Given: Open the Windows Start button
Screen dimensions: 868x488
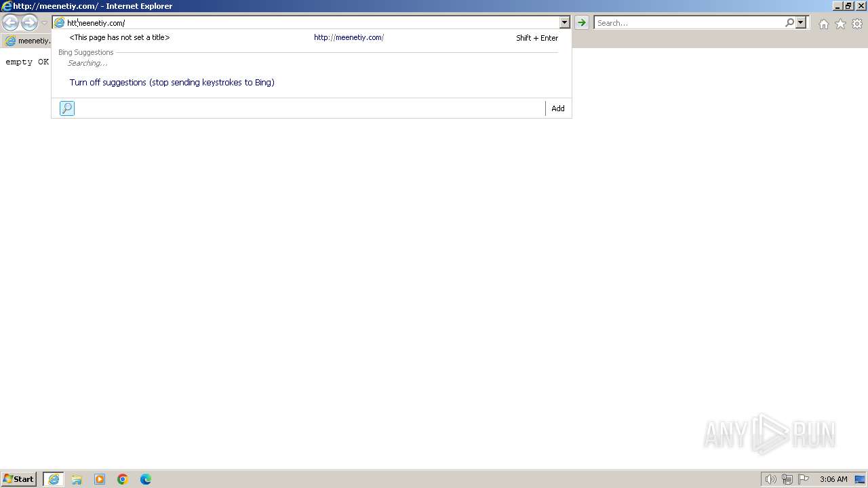Looking at the screenshot, I should tap(19, 479).
